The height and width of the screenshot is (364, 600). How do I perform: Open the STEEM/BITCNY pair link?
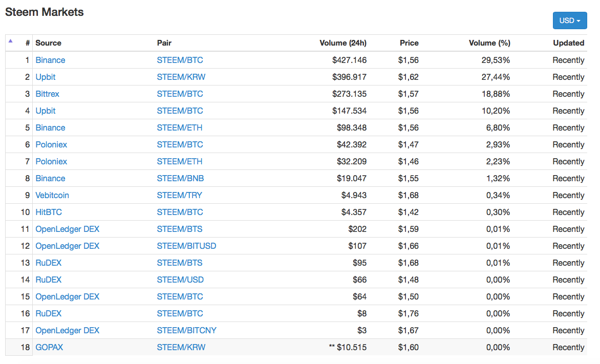point(187,330)
